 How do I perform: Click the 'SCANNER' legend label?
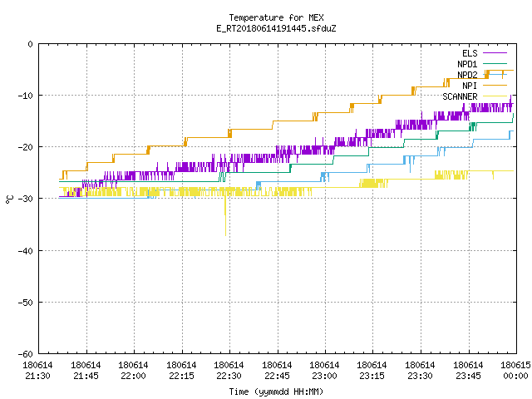[x=460, y=96]
